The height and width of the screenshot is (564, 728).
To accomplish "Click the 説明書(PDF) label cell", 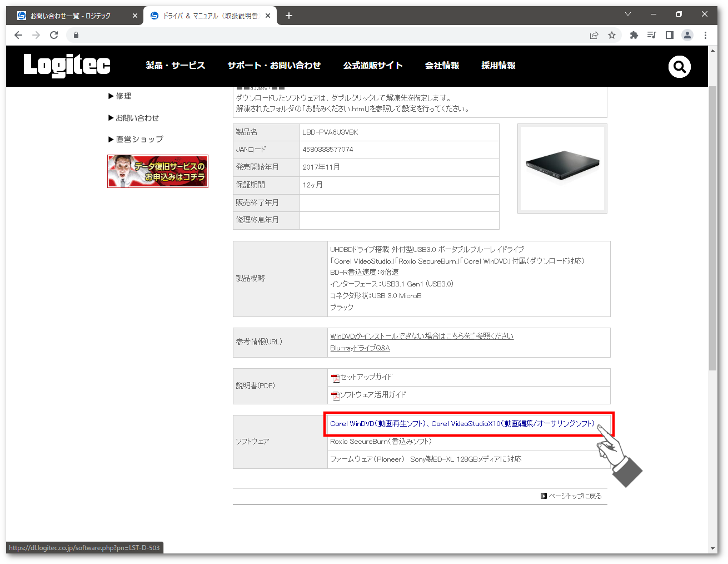I will [280, 386].
